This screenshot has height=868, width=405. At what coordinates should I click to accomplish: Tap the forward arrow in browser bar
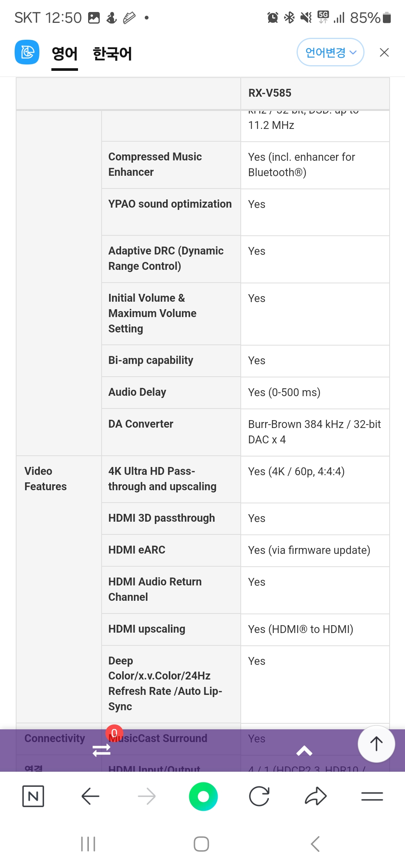click(x=147, y=796)
